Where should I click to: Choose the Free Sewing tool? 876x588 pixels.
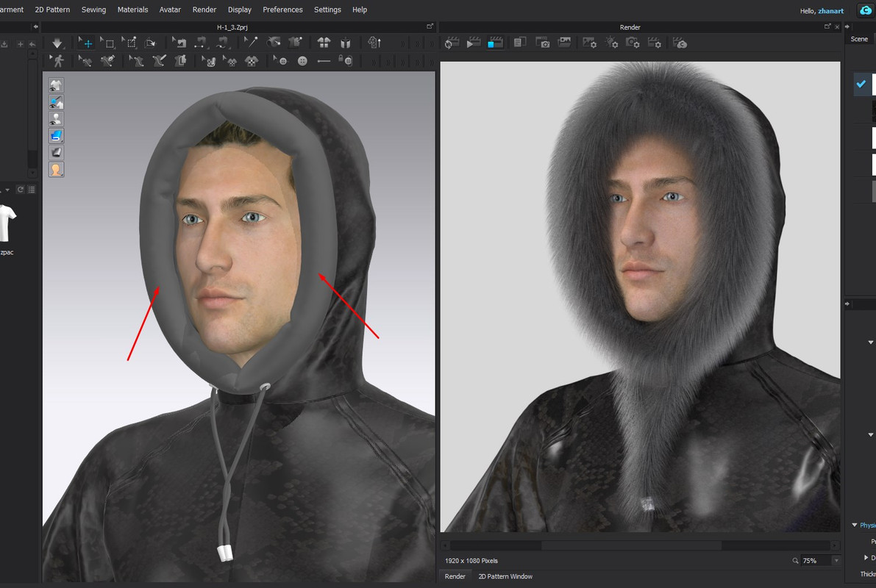(222, 43)
